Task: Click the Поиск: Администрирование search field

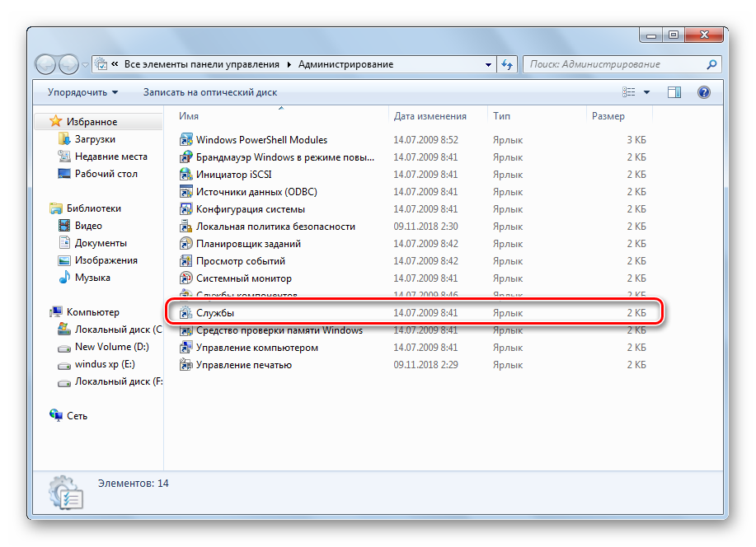Action: tap(614, 64)
